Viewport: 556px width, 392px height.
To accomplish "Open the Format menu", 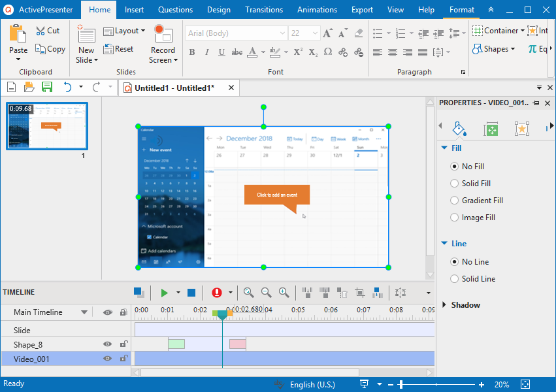I will pyautogui.click(x=461, y=10).
